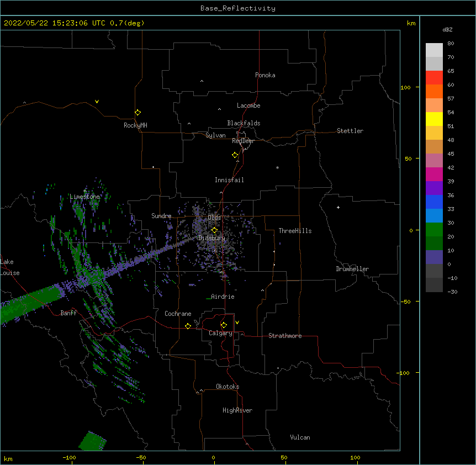Select the Olds label

(x=214, y=218)
